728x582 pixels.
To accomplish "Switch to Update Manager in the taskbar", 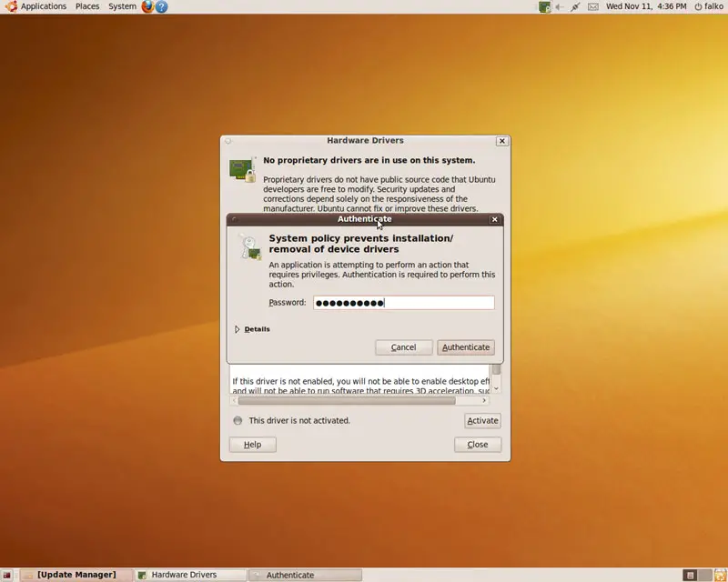I will pos(76,575).
